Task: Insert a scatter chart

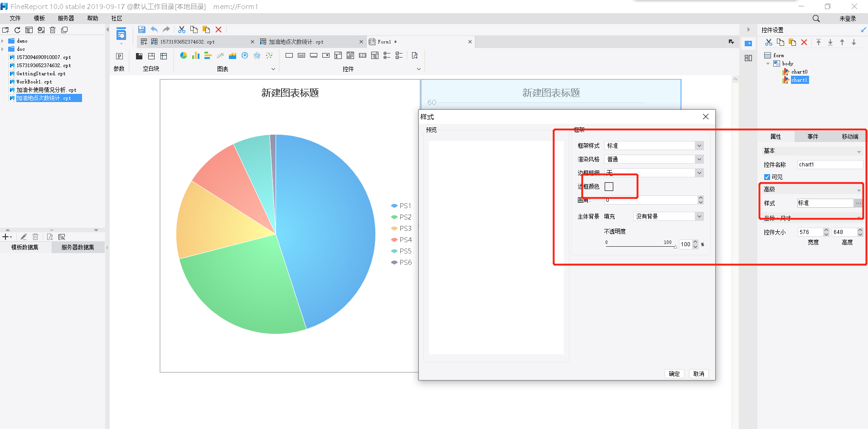Action: 269,55
